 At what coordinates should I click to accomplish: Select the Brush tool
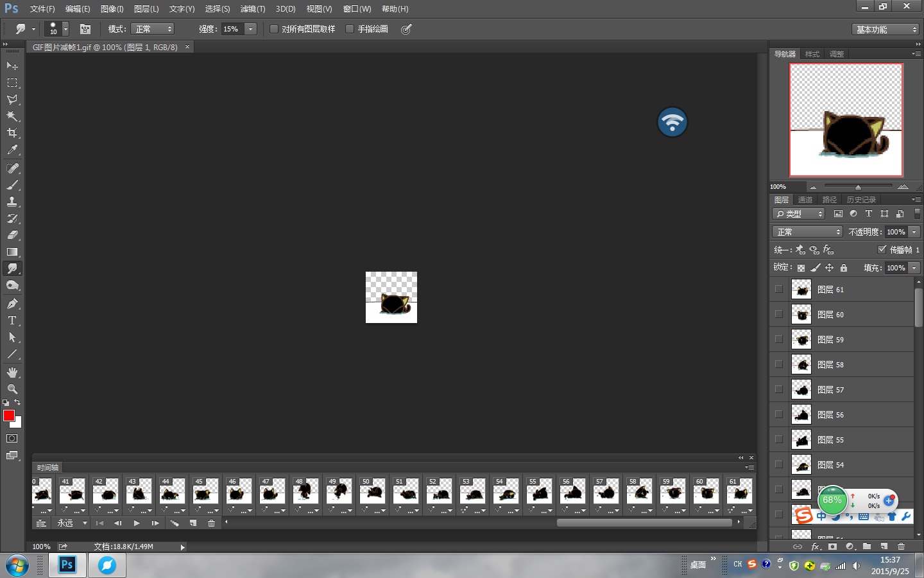coord(12,185)
